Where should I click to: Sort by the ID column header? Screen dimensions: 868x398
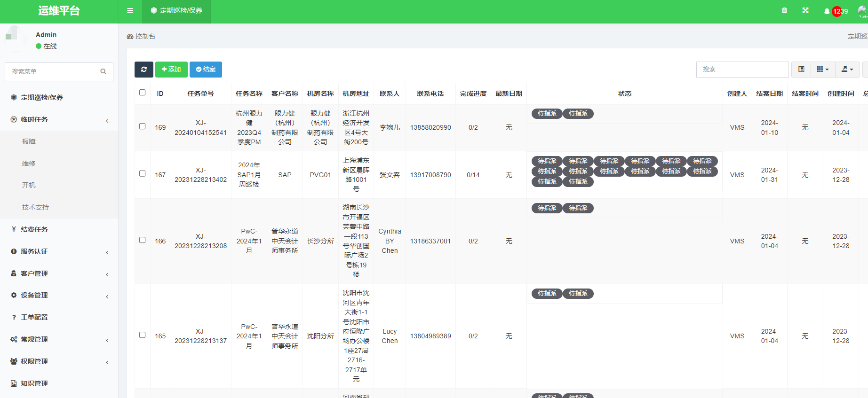160,94
